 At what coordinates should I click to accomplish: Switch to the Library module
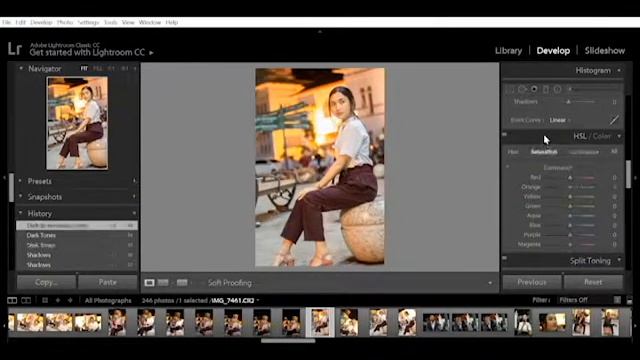pyautogui.click(x=508, y=51)
